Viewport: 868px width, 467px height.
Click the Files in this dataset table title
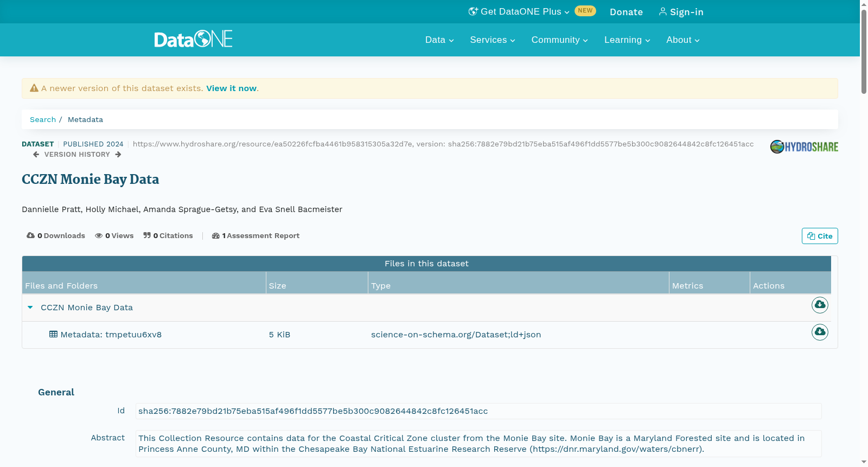point(426,264)
